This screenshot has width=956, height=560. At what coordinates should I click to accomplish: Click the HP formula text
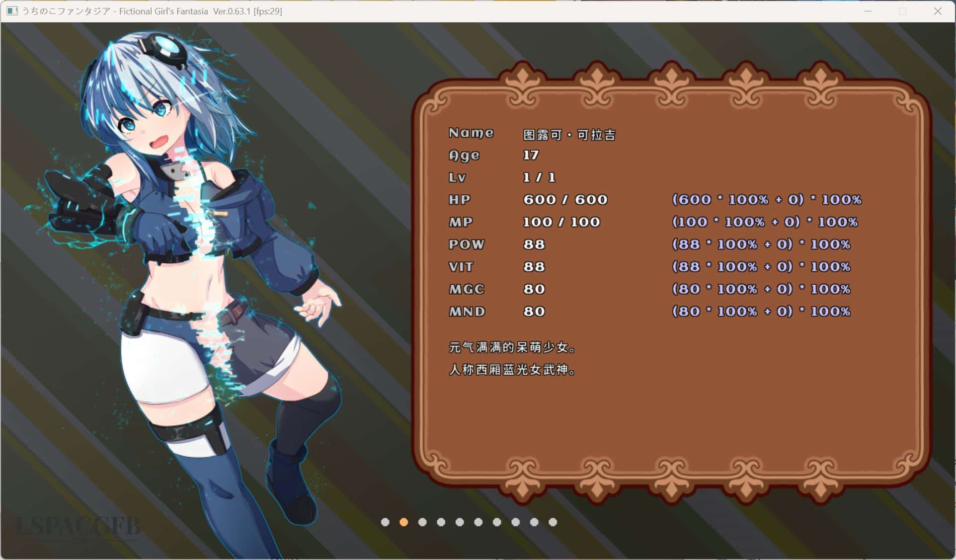[x=766, y=200]
